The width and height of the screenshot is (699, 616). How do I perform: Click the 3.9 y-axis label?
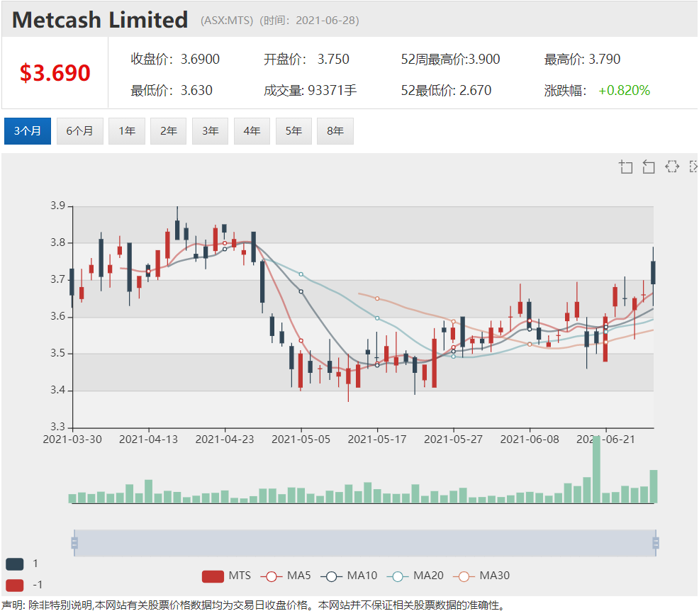(x=57, y=206)
